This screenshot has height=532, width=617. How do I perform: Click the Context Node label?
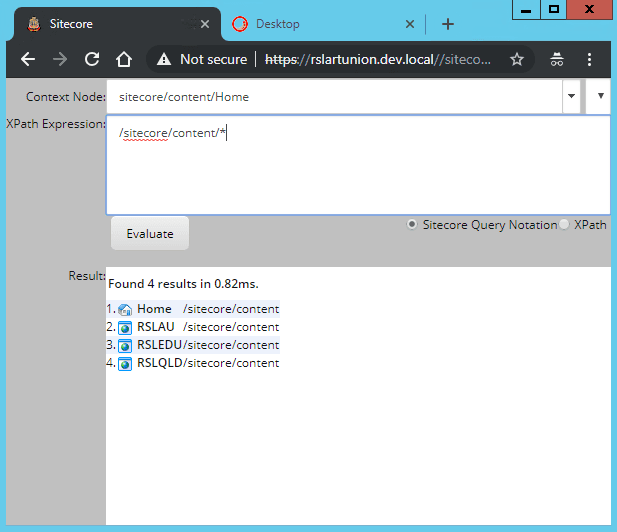(x=66, y=97)
